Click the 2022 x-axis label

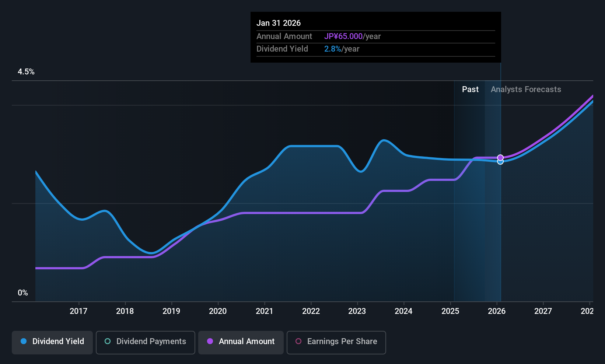(311, 311)
